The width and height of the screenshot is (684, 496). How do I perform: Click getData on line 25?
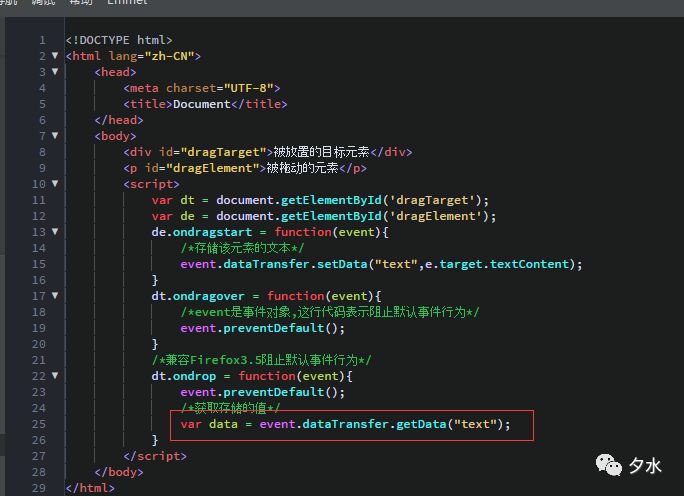tap(421, 424)
